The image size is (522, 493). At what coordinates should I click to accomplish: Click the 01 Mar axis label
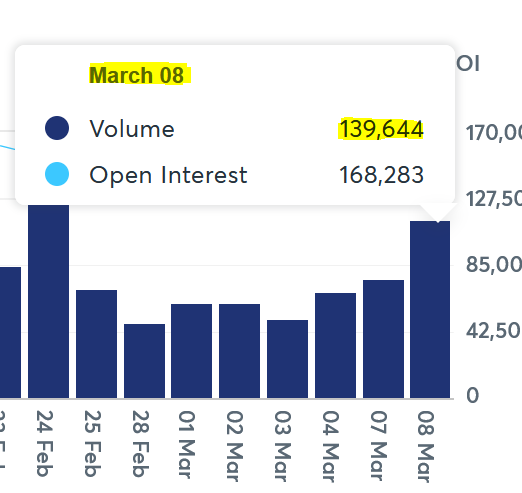pyautogui.click(x=187, y=445)
